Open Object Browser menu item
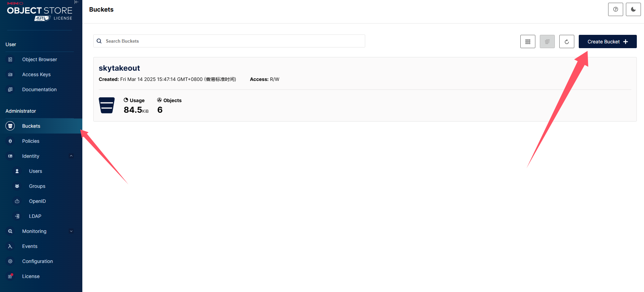 pyautogui.click(x=40, y=59)
